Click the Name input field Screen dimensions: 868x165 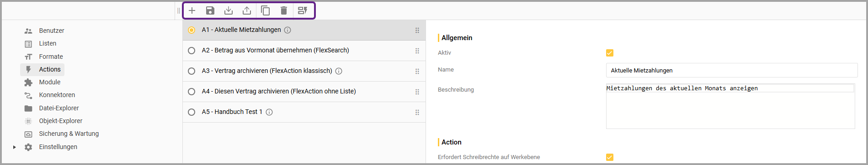pos(732,70)
